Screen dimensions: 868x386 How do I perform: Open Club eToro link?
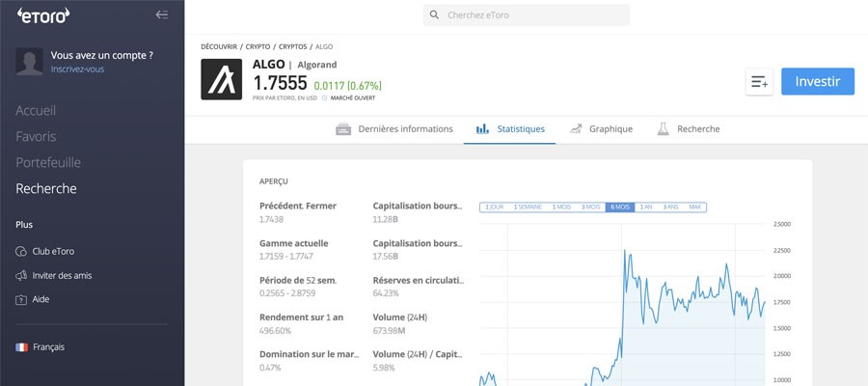[53, 252]
